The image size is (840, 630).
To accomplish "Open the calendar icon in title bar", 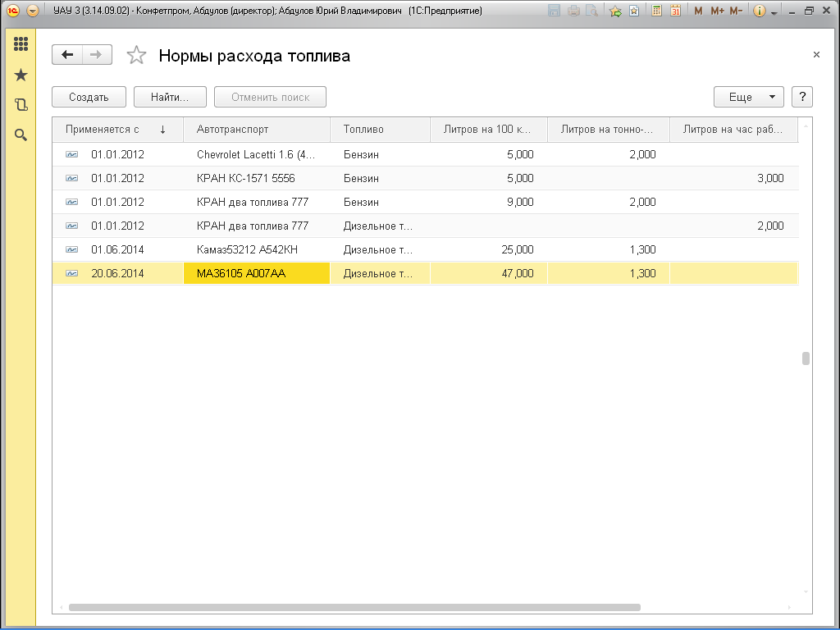I will click(x=675, y=11).
